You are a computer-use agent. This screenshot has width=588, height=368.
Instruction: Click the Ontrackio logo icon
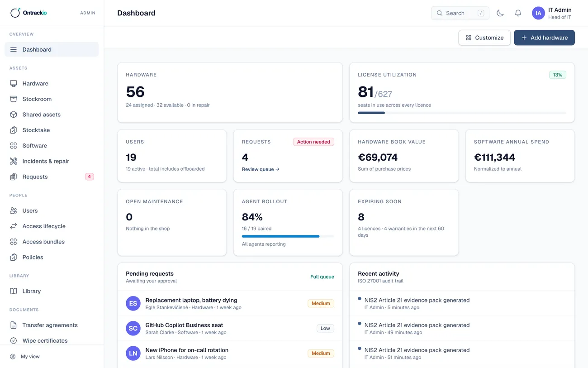[x=15, y=13]
